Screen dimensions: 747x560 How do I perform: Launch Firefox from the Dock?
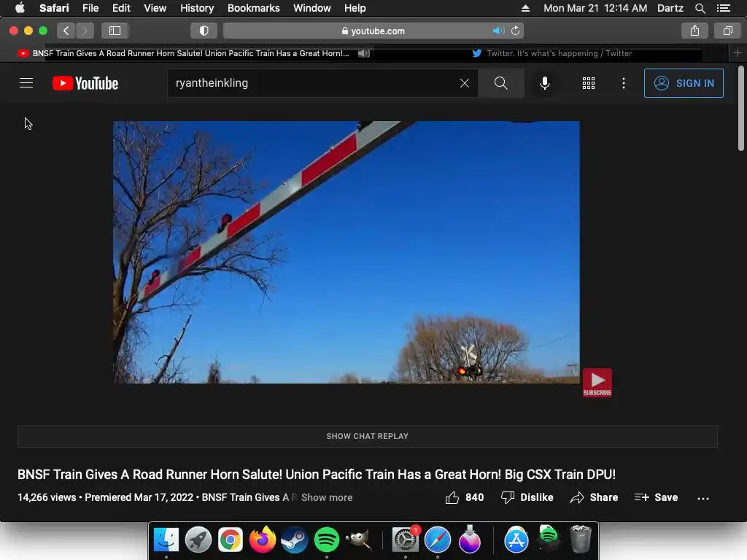pos(263,540)
